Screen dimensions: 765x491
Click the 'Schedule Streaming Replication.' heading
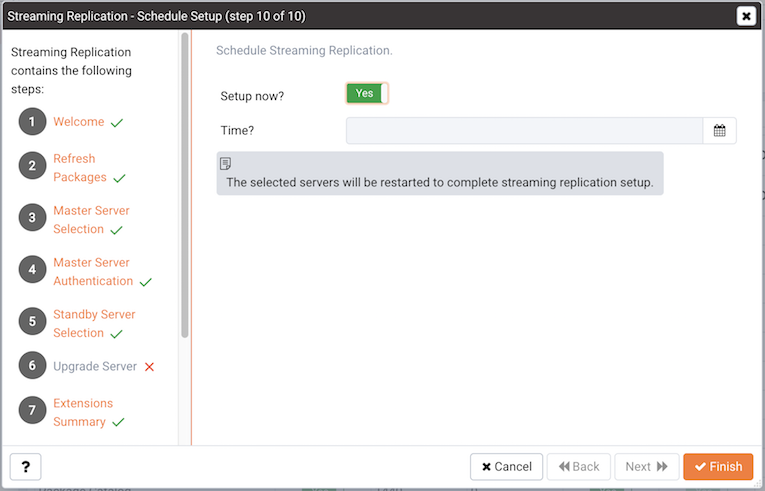coord(304,51)
